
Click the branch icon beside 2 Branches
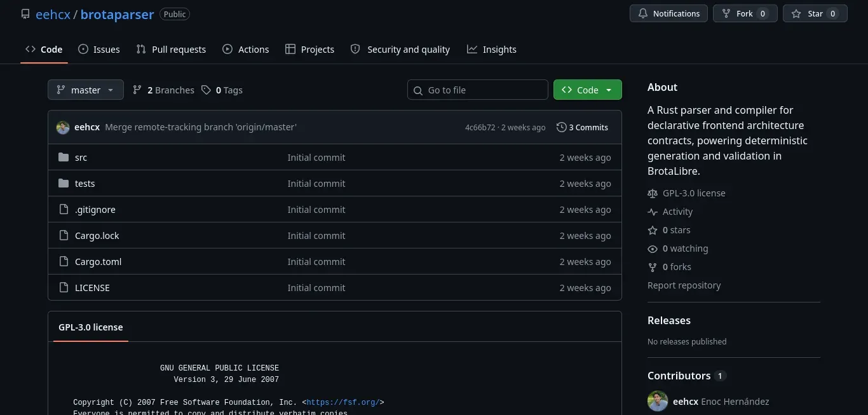(x=137, y=90)
